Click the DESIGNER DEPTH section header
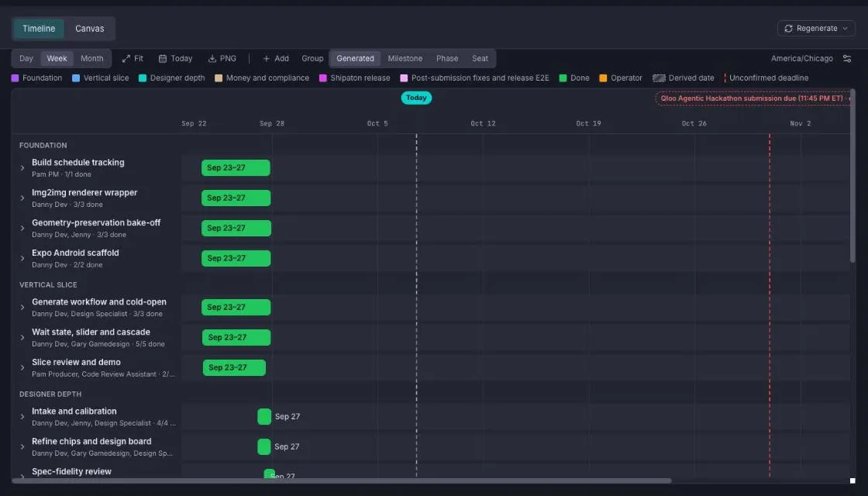Viewport: 868px width, 496px height. tap(50, 394)
